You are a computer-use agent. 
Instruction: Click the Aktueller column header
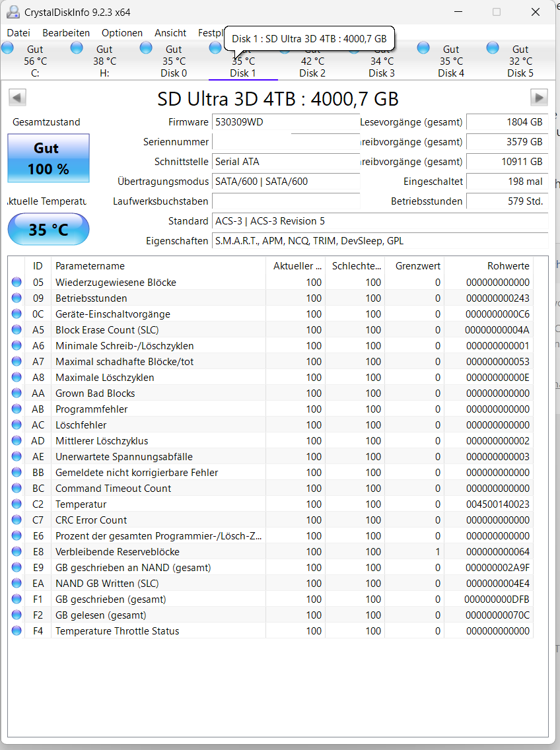point(295,266)
